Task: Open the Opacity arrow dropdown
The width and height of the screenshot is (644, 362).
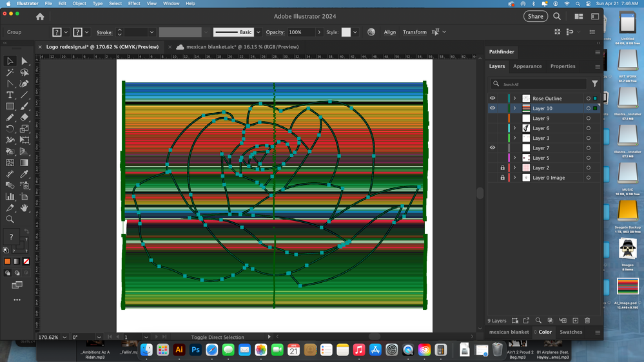Action: [x=319, y=32]
